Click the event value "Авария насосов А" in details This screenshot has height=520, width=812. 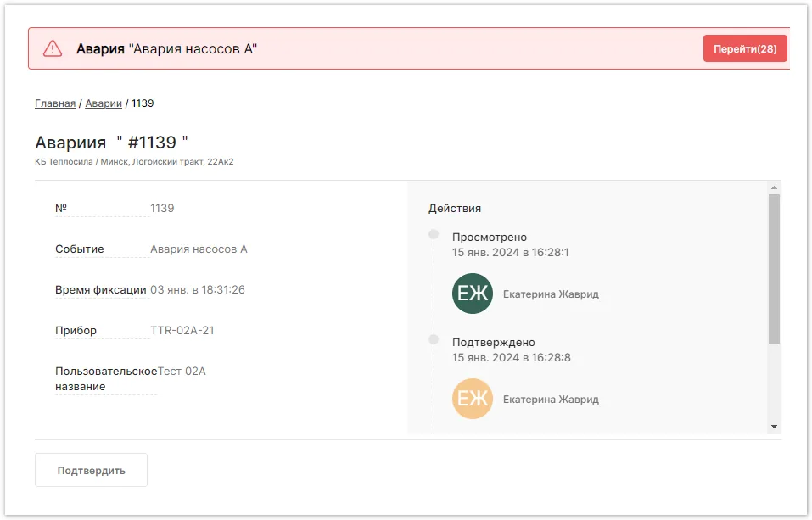coord(199,249)
